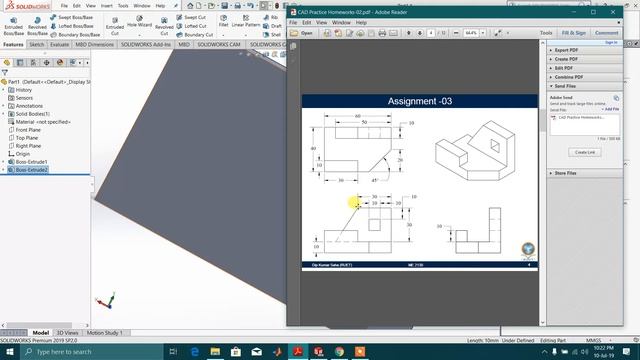The image size is (640, 360).
Task: Select Lofted Boss/Base feature
Action: tap(71, 26)
